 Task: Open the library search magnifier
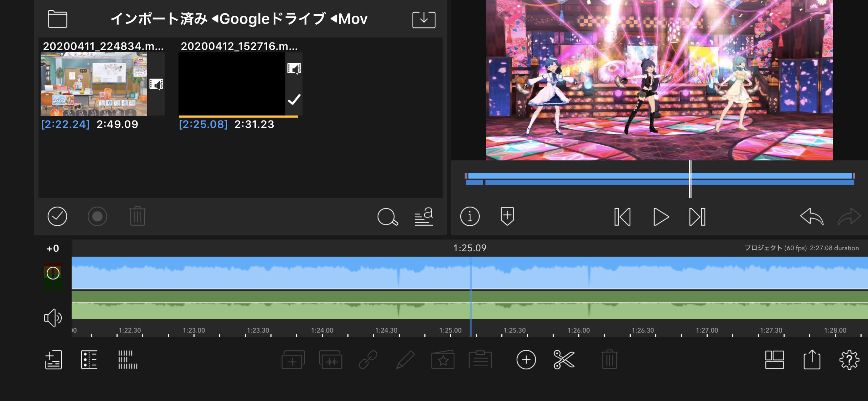tap(388, 217)
